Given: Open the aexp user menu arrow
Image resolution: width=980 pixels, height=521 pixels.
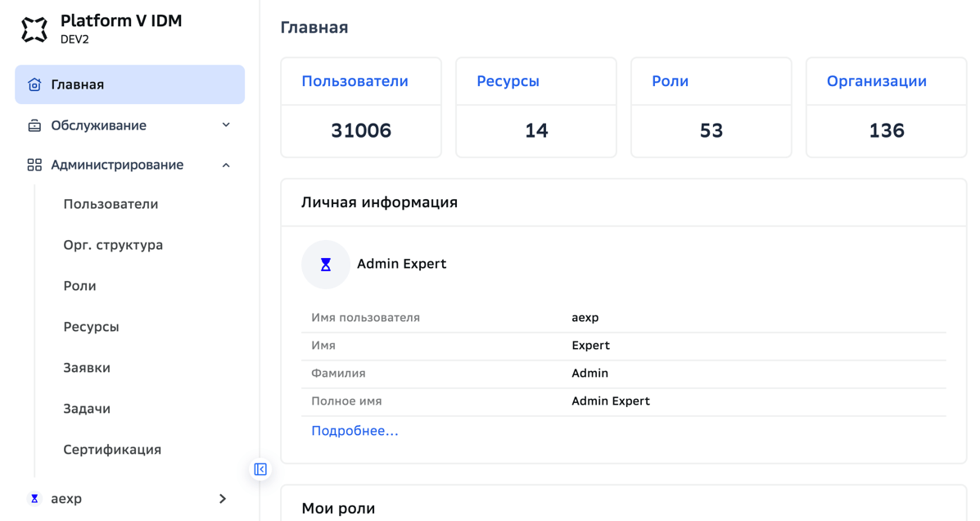Looking at the screenshot, I should click(x=223, y=499).
